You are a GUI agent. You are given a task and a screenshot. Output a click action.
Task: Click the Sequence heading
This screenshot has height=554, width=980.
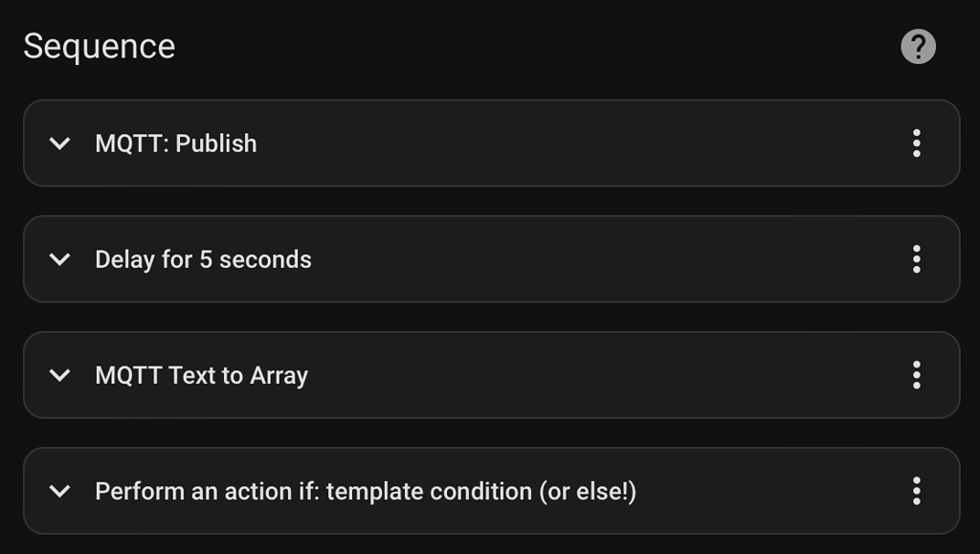pyautogui.click(x=100, y=45)
